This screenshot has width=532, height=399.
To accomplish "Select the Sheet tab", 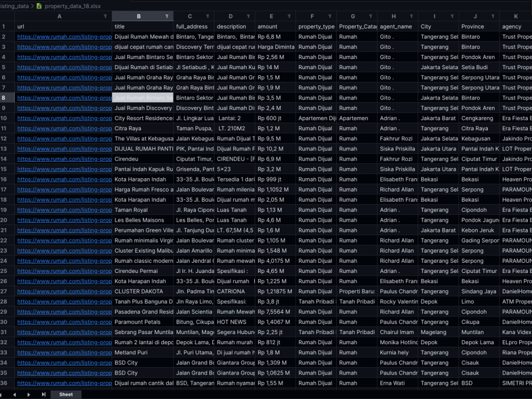I will pyautogui.click(x=66, y=394).
